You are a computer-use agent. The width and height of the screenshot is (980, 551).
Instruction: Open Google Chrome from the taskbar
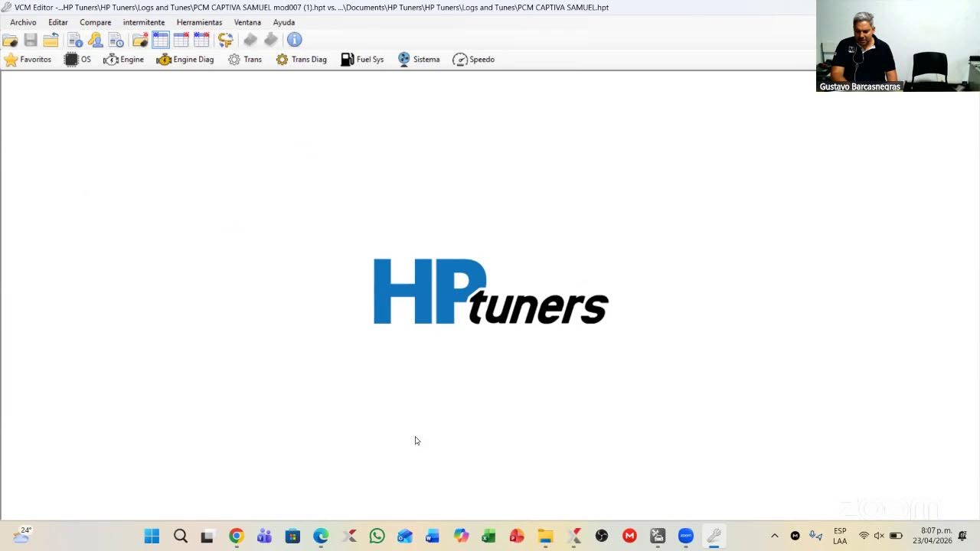tap(236, 536)
